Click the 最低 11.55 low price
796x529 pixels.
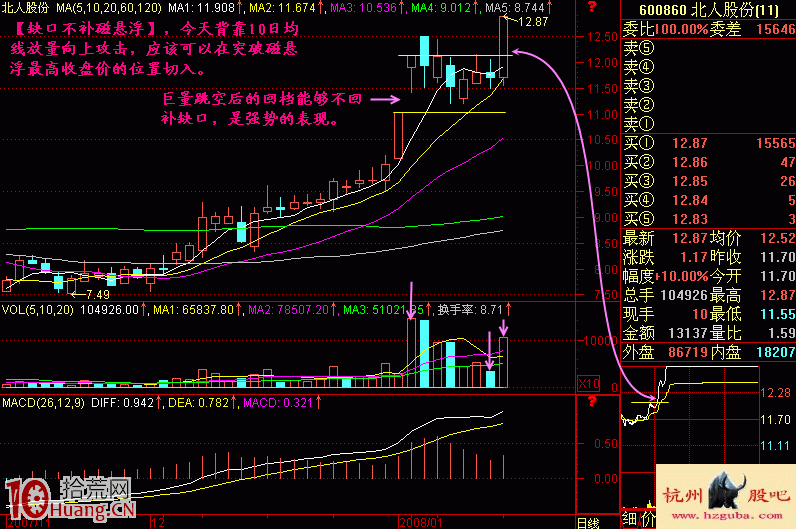coord(752,314)
